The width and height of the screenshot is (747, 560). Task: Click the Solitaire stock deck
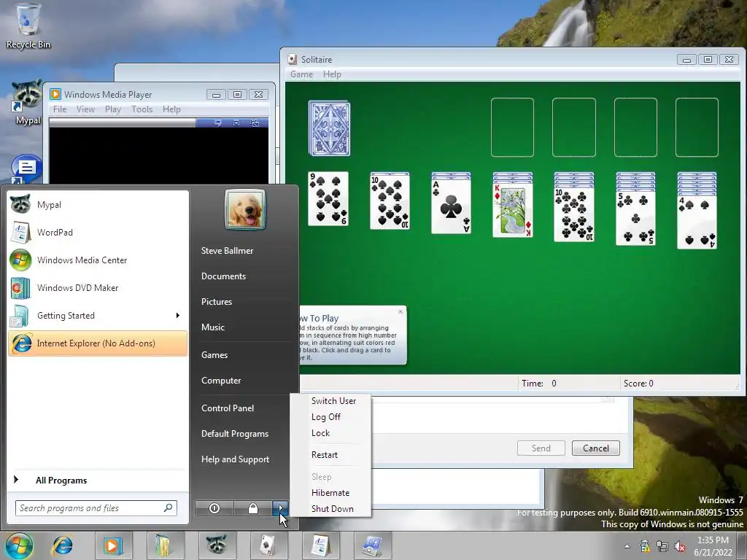[x=329, y=128]
